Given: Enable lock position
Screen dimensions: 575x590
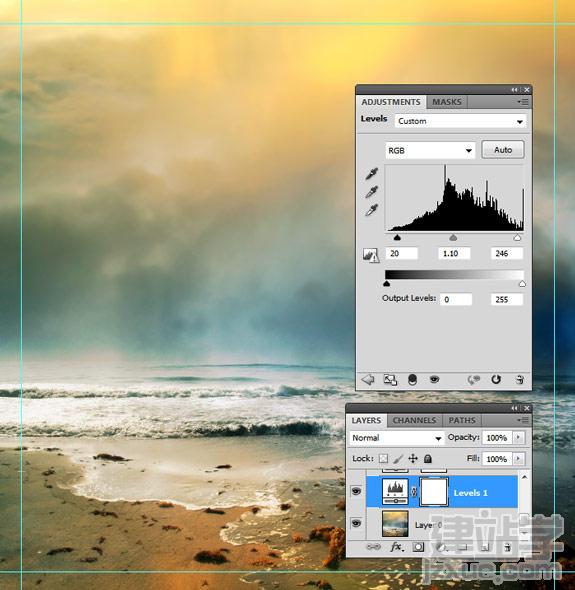Looking at the screenshot, I should pyautogui.click(x=413, y=458).
